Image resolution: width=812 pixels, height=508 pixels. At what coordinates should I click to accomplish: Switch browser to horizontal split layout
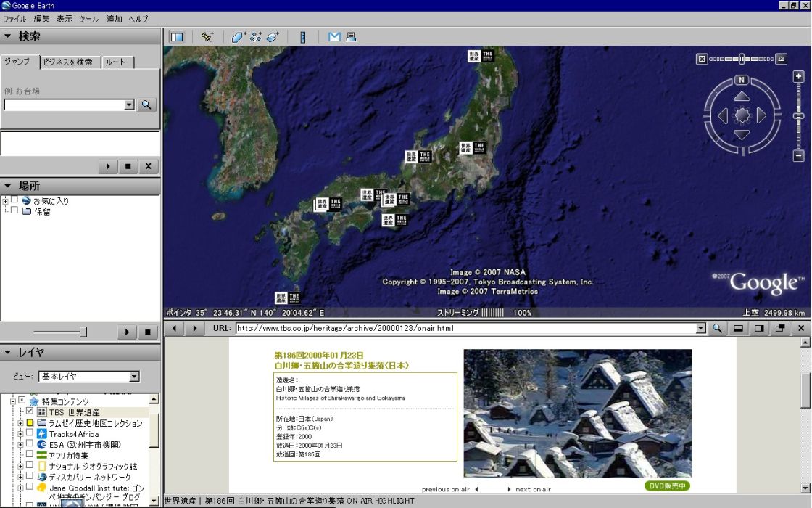(739, 328)
